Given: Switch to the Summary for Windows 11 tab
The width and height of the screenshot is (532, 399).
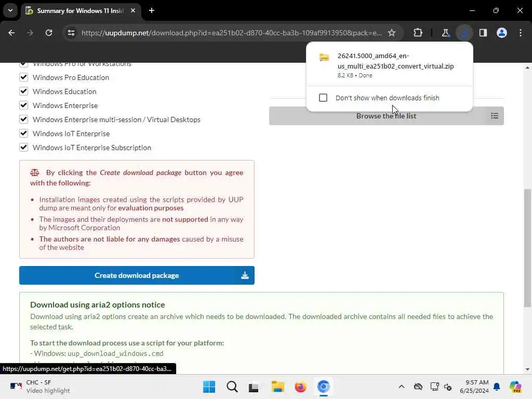Looking at the screenshot, I should 80,11.
